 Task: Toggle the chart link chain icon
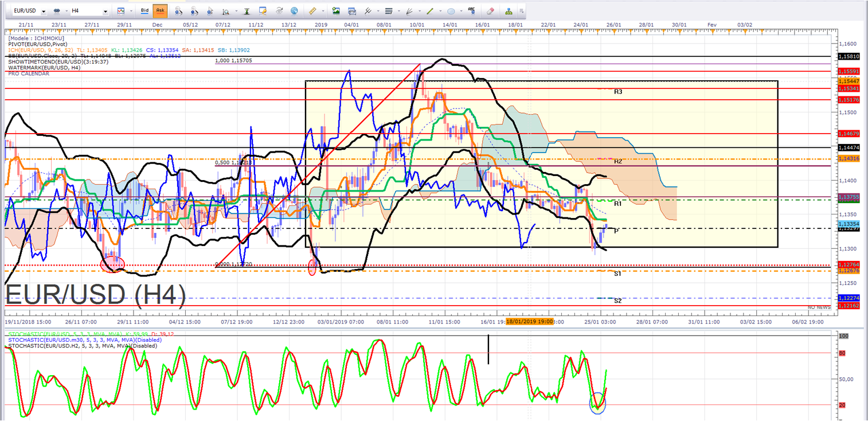[57, 11]
